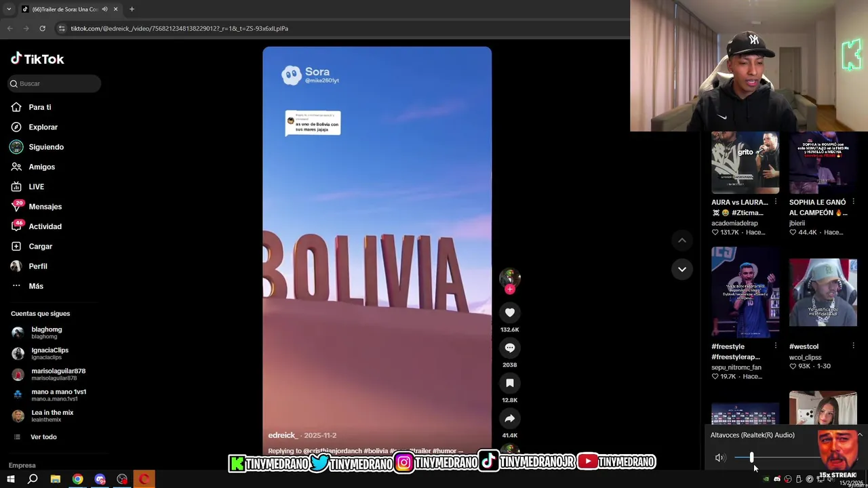
Task: Open the tab search dropdown arrow
Action: click(8, 9)
